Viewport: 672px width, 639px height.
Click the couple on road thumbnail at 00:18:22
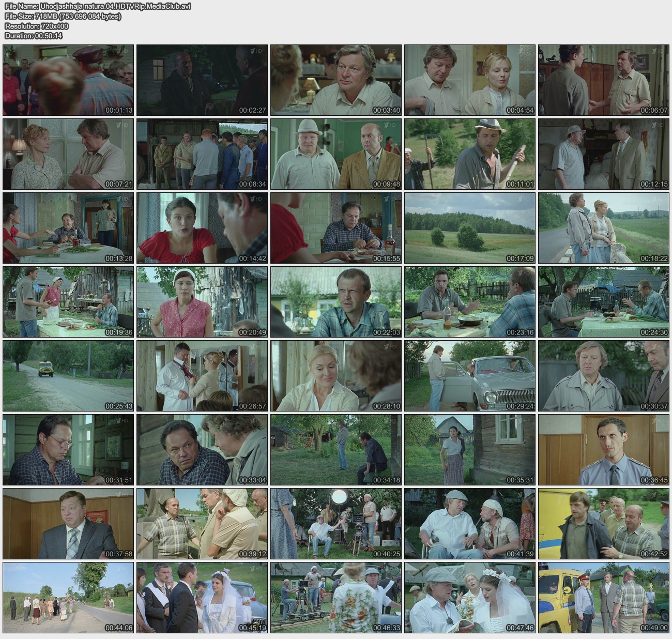603,228
